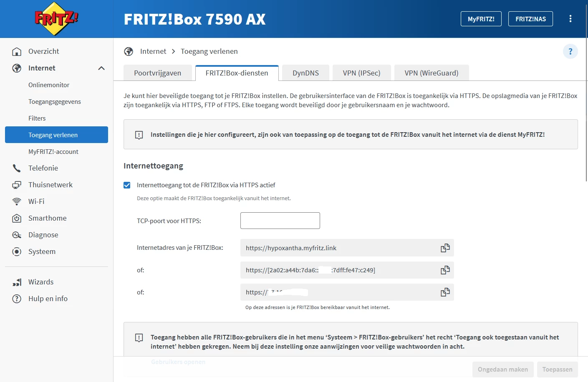This screenshot has width=588, height=382.
Task: Click the Systeem icon
Action: pos(17,251)
